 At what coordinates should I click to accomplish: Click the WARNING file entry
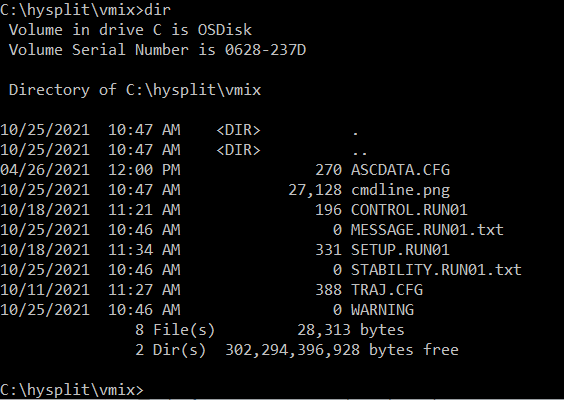click(382, 310)
